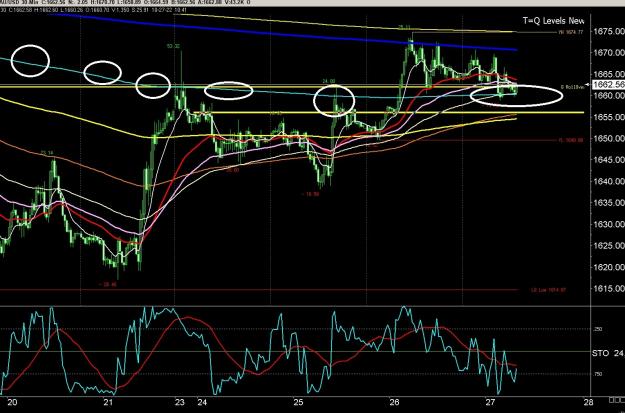Click the 1660.00 price axis label
The image size is (625, 413).
point(609,96)
